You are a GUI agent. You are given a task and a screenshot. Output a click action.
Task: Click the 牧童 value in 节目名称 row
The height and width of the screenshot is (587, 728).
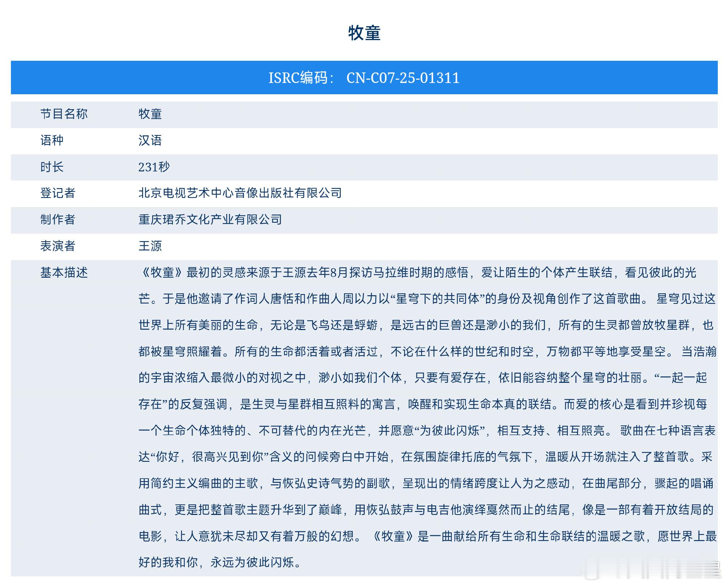pyautogui.click(x=150, y=114)
